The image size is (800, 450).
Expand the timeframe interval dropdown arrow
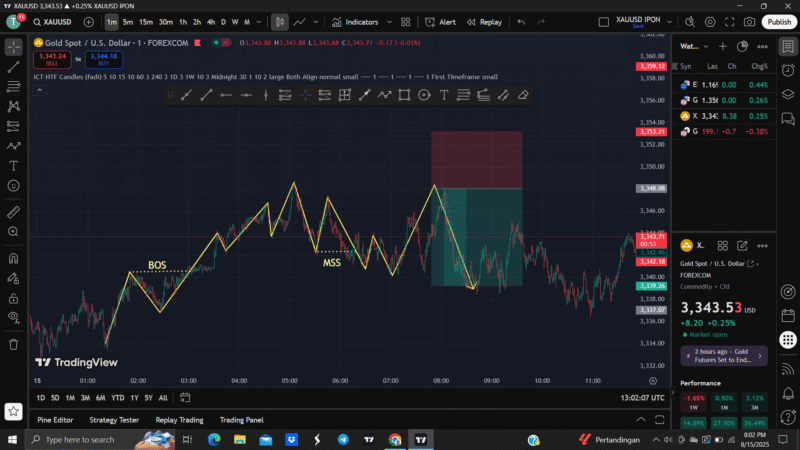point(258,21)
